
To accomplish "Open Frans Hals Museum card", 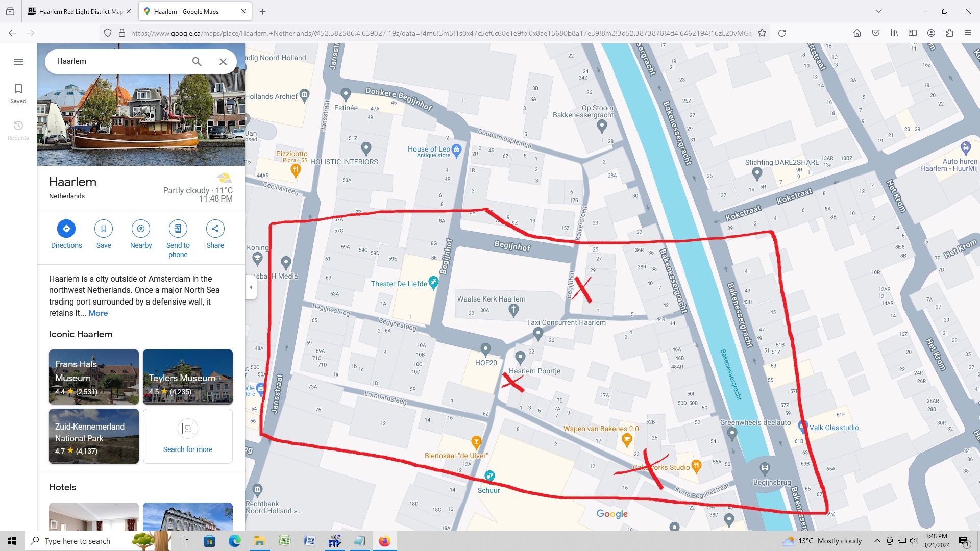I will [94, 377].
